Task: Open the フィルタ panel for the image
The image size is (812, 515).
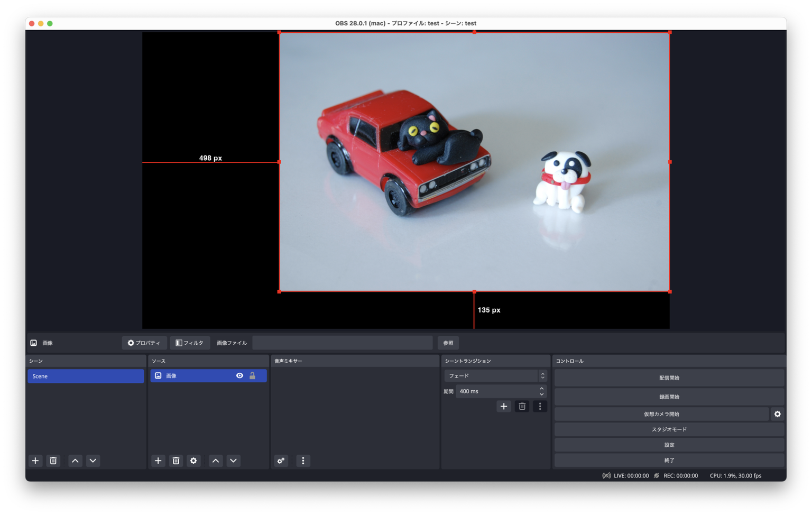Action: tap(190, 343)
